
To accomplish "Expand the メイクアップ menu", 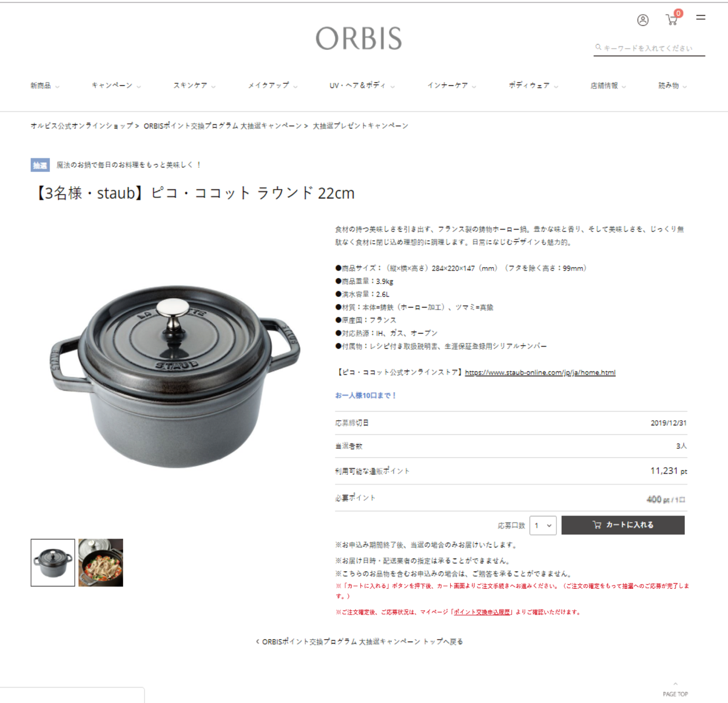I will 272,86.
